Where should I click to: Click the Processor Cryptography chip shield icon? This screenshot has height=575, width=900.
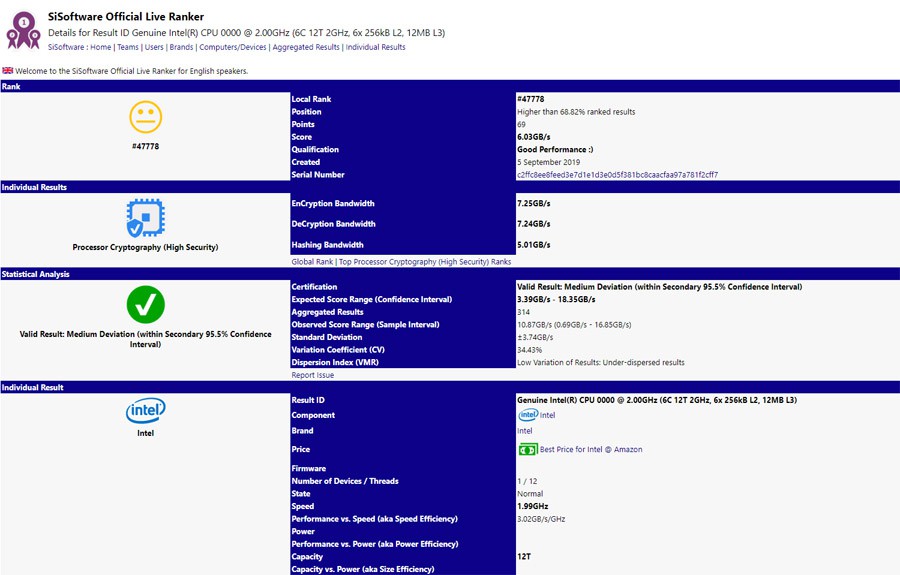[x=145, y=218]
